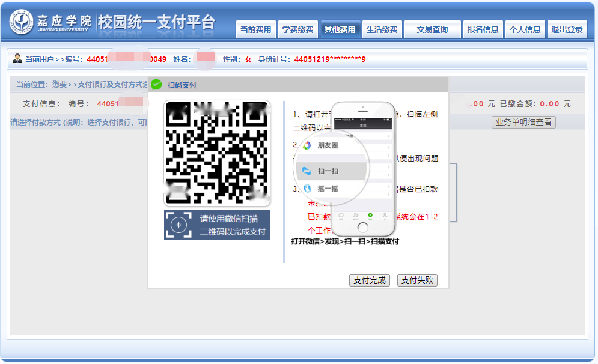Click the 业务单明细查看 button
This screenshot has height=364, width=598.
click(523, 122)
